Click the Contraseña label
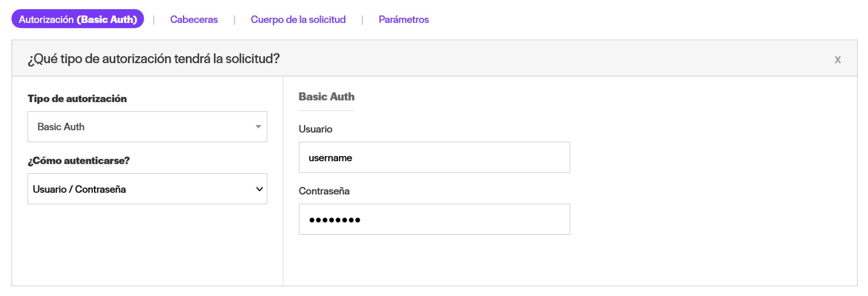Screen dimensions: 868x296 point(324,191)
